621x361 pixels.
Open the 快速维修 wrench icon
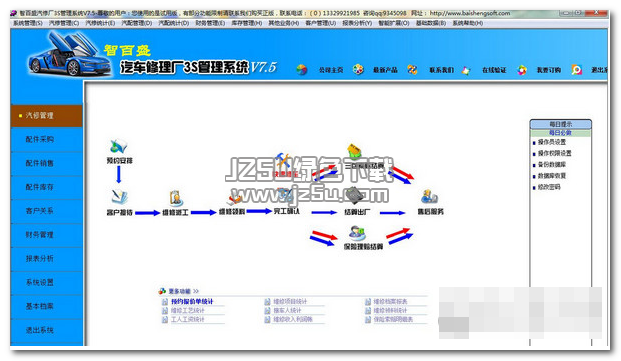[283, 160]
